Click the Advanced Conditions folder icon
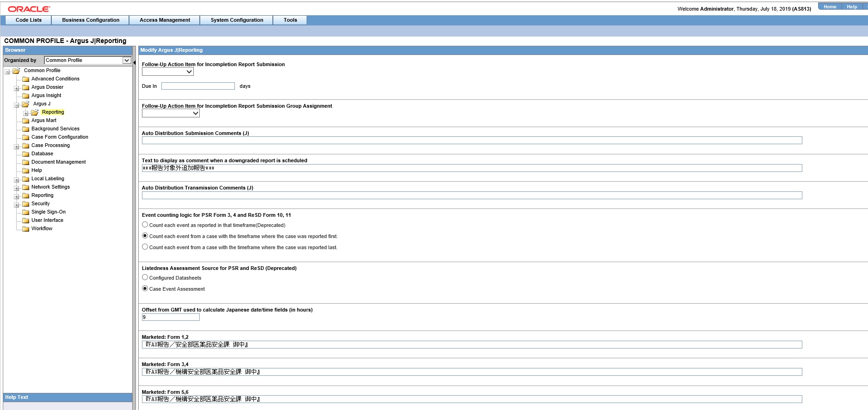 click(26, 79)
